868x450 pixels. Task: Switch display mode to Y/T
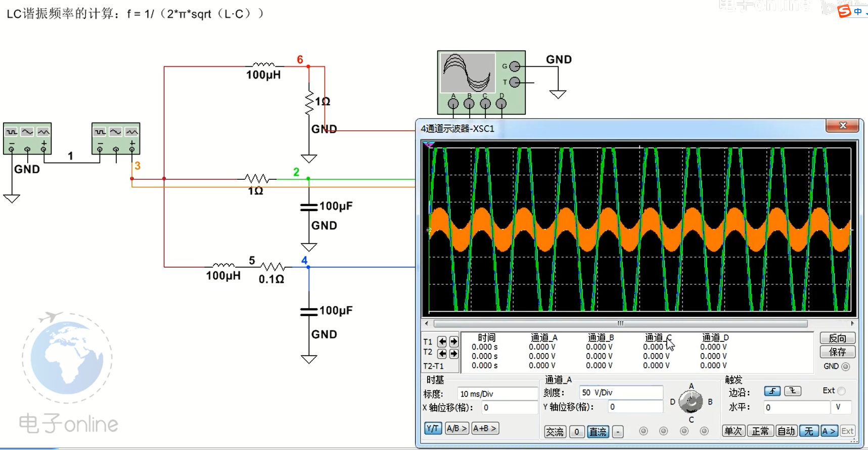[433, 428]
